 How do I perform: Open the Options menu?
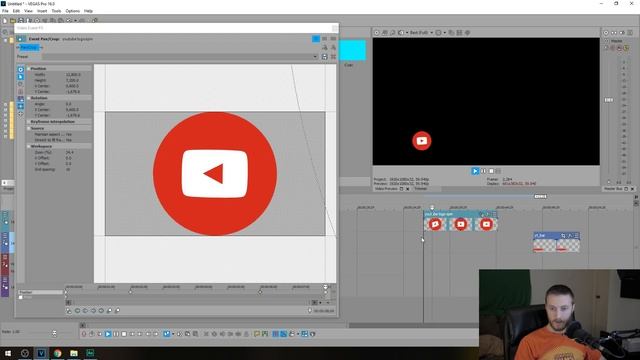pos(73,11)
